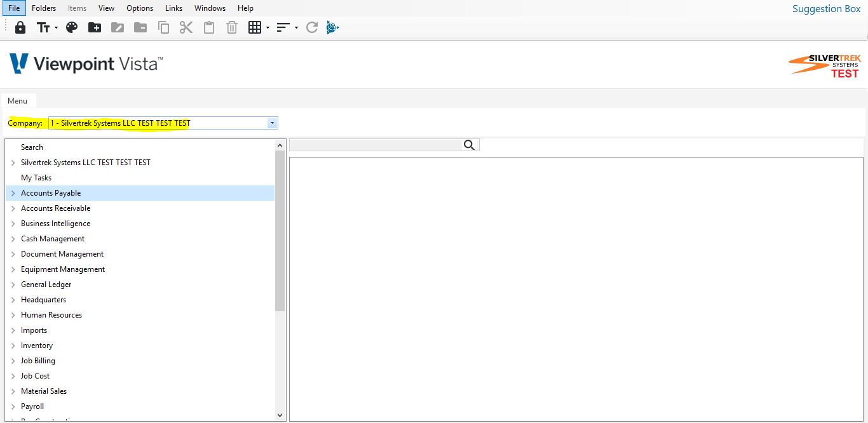Screen dimensions: 868x423
Task: Expand the General Ledger node
Action: (x=13, y=285)
